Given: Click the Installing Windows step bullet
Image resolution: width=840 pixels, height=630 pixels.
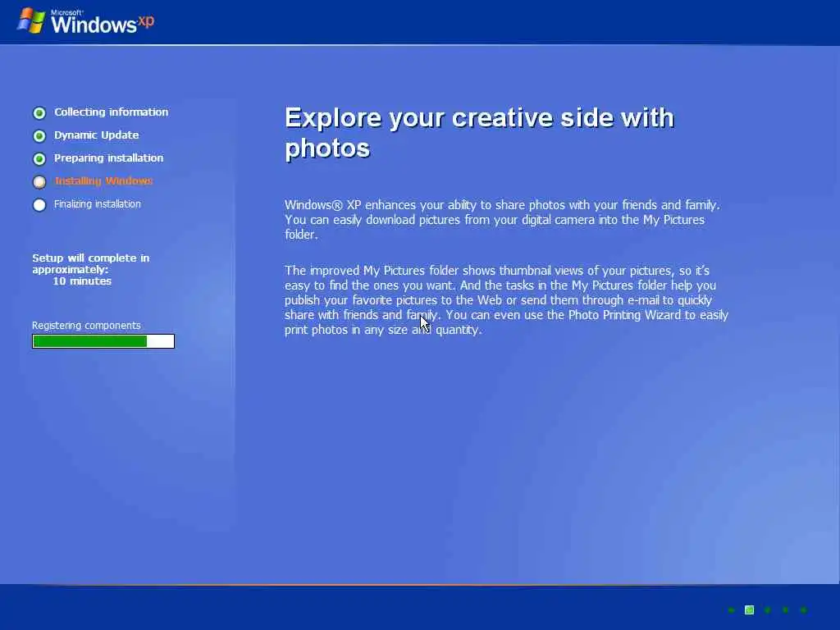Looking at the screenshot, I should 39,182.
